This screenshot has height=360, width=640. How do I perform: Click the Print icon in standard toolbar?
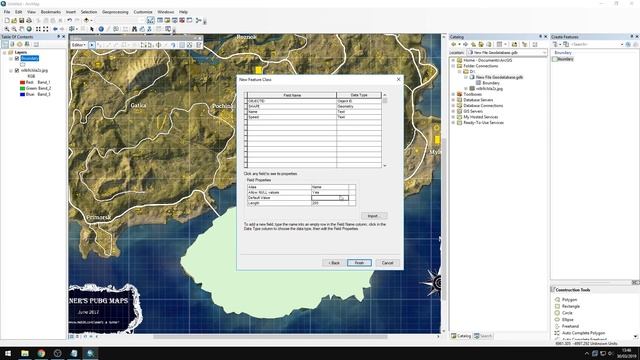point(29,20)
